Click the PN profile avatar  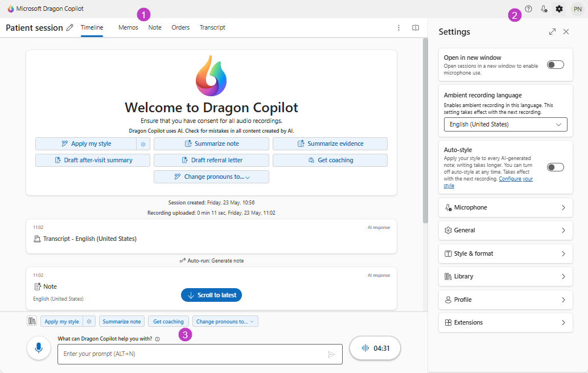(577, 9)
